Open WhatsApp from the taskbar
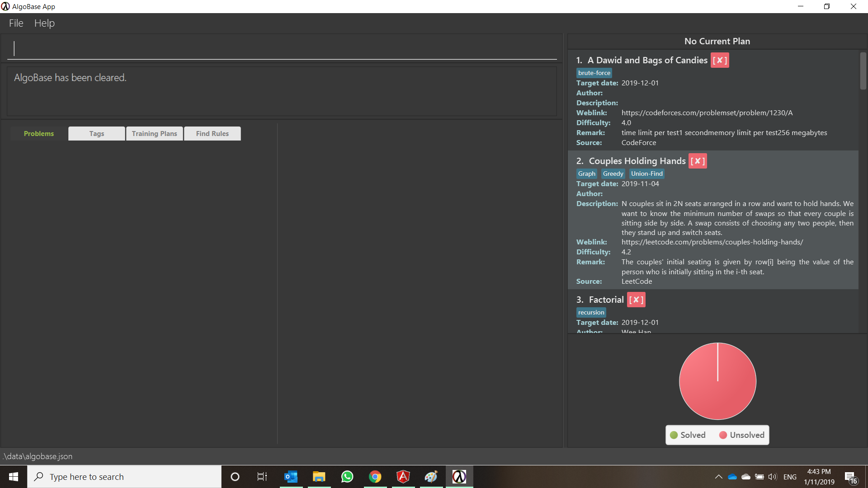 click(x=347, y=477)
